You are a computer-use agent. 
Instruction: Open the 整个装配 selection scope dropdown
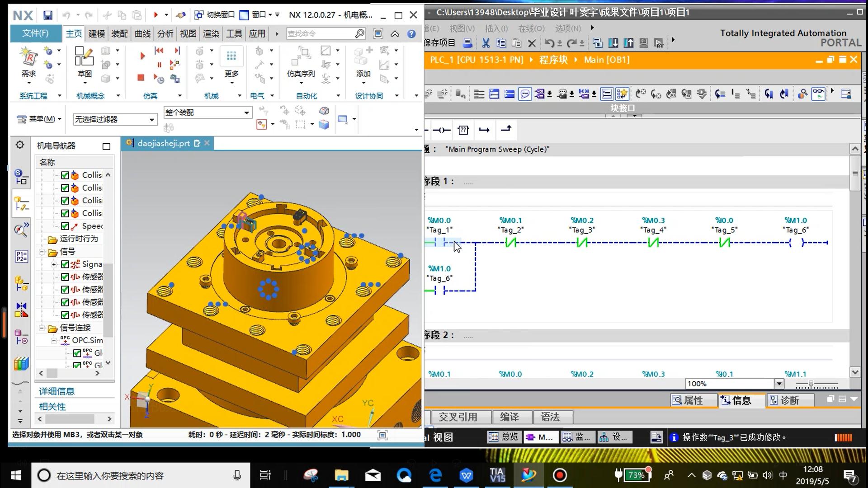pyautogui.click(x=246, y=113)
